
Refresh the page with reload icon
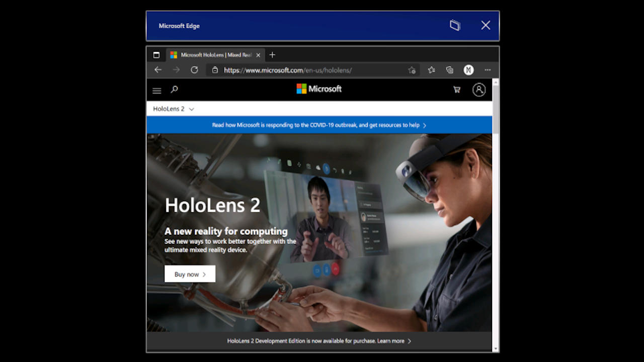pos(194,70)
